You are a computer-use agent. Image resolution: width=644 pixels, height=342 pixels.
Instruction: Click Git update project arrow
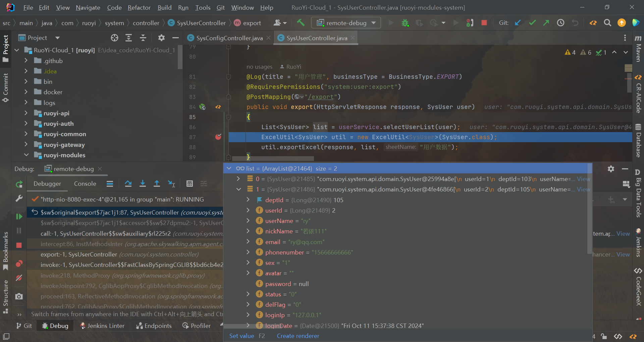[518, 23]
